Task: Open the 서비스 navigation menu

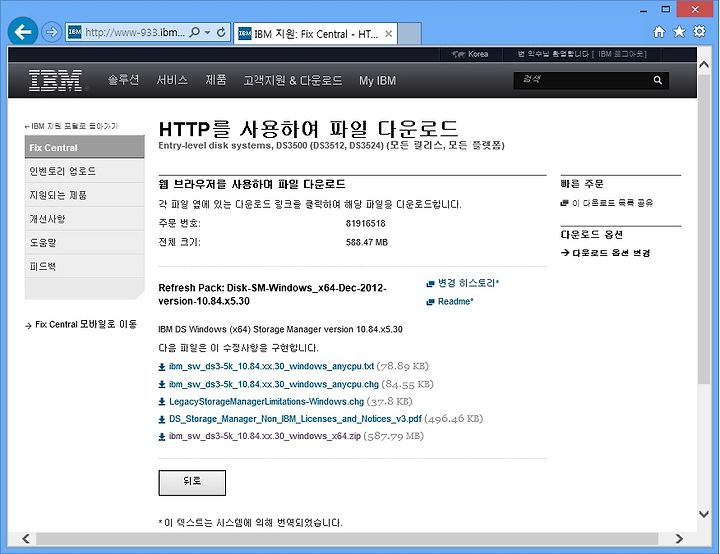Action: coord(172,80)
